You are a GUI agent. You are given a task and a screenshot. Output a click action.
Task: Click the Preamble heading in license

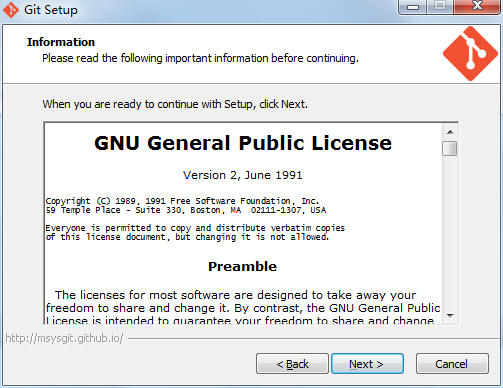click(x=242, y=266)
